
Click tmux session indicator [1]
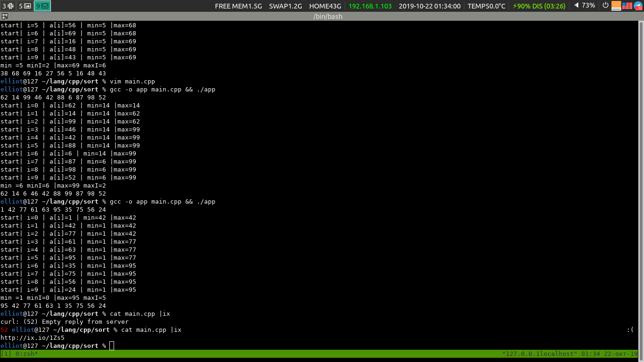pos(6,354)
